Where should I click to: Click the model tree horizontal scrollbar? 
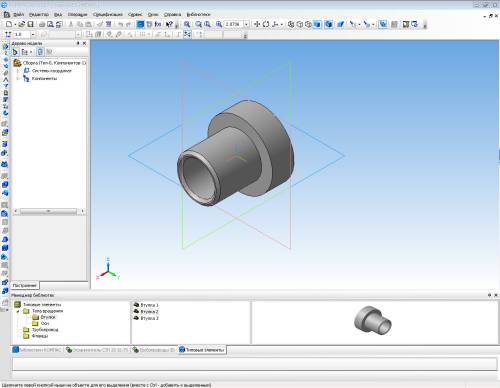point(48,211)
